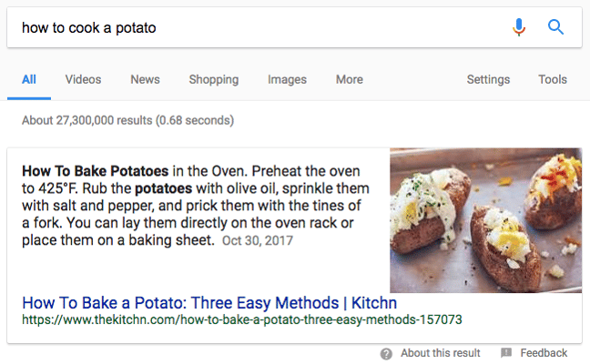Expand the More search categories menu

(349, 80)
